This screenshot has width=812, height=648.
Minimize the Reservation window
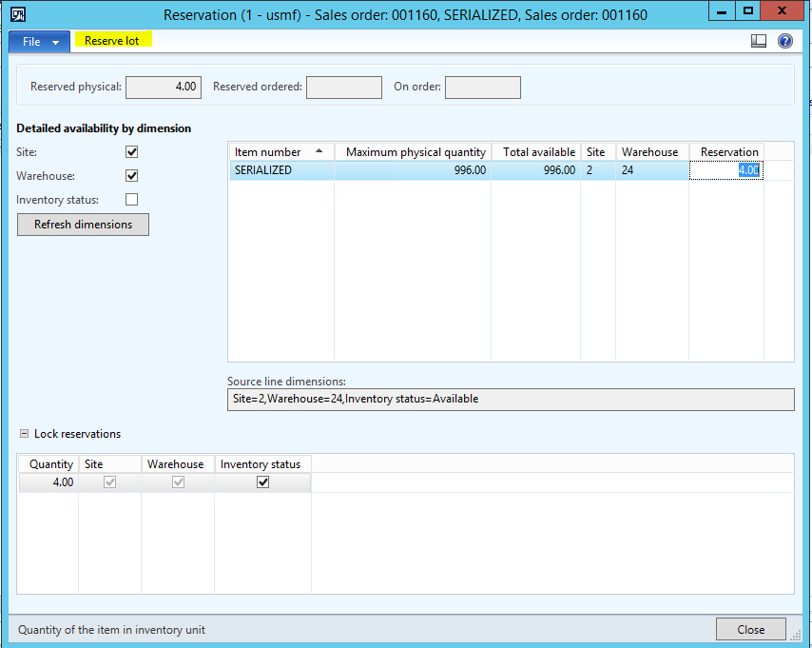pos(721,11)
